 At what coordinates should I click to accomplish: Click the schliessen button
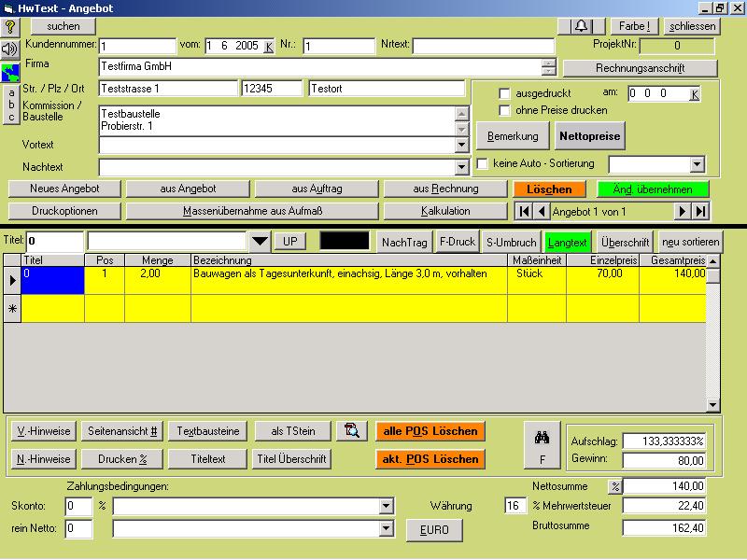pos(692,26)
